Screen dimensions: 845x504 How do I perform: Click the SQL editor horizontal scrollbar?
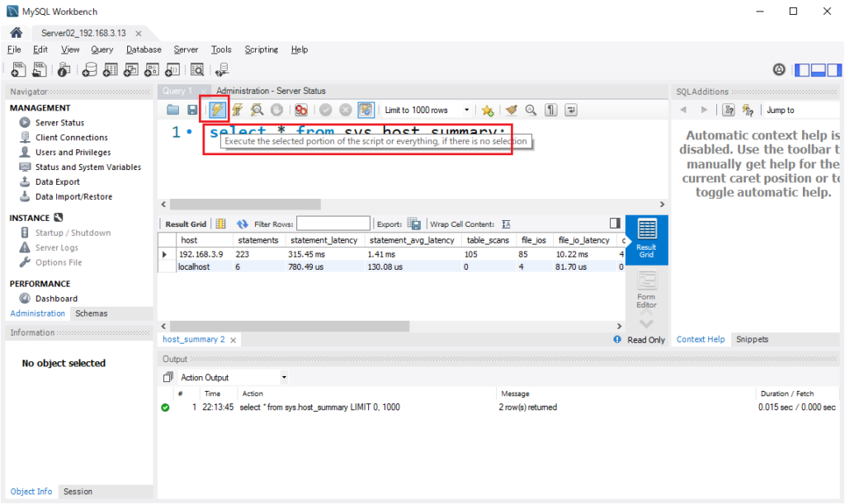coord(245,205)
